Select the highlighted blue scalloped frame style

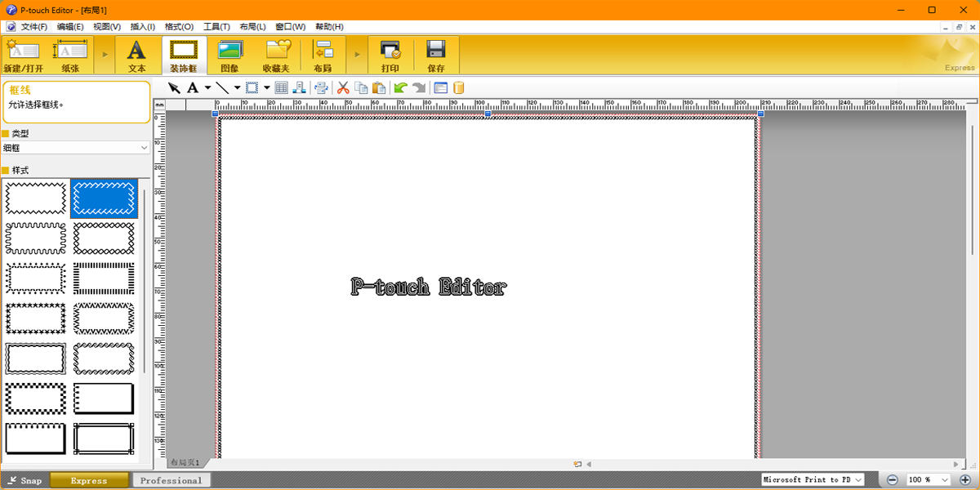tap(104, 198)
